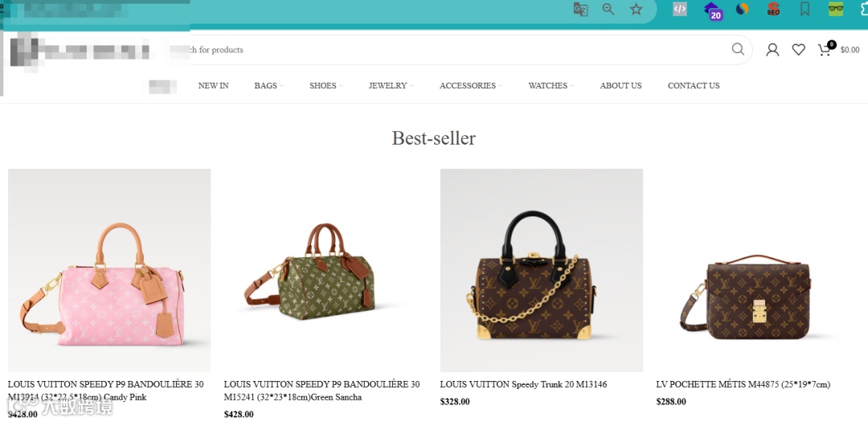The width and height of the screenshot is (868, 422).
Task: Open the shopping cart icon
Action: pos(826,49)
